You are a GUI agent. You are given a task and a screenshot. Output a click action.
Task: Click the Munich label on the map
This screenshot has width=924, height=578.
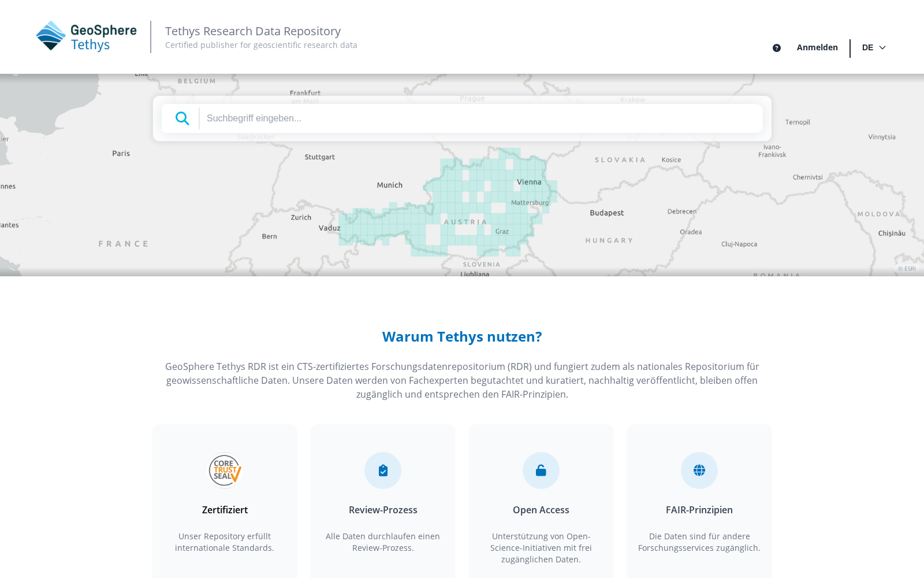(390, 186)
